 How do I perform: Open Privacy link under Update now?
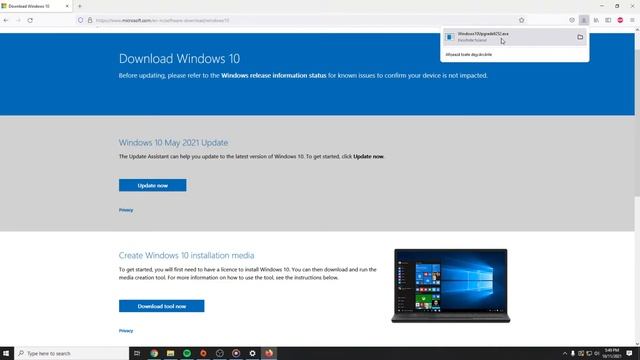click(x=126, y=210)
